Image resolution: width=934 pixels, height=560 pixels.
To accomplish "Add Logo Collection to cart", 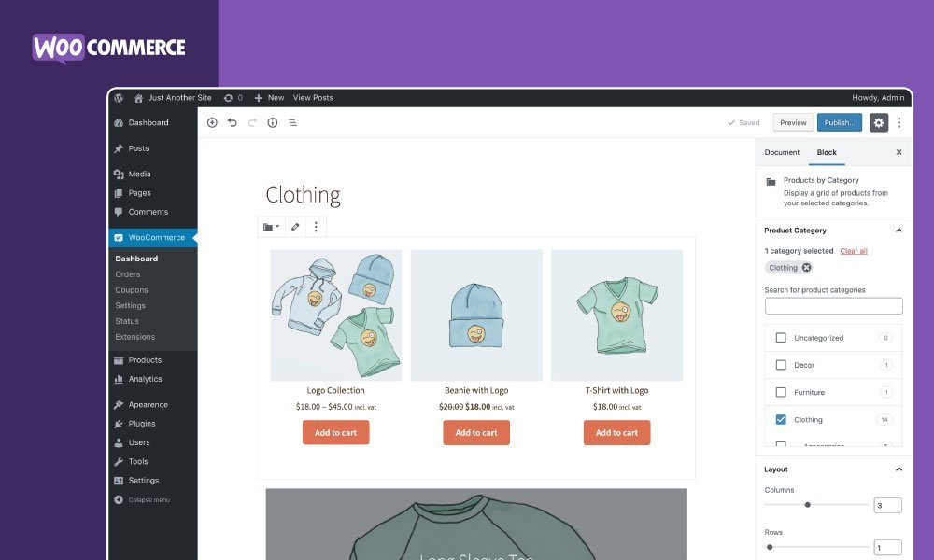I will point(336,433).
